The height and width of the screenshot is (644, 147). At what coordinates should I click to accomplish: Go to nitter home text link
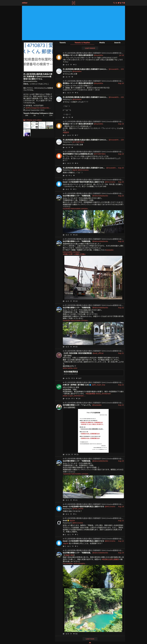point(25,3)
